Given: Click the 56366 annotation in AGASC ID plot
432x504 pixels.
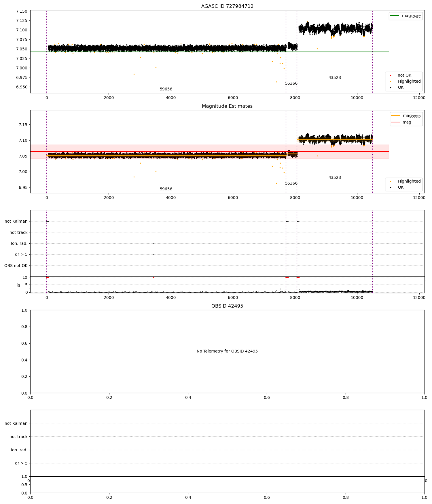Looking at the screenshot, I should (x=291, y=84).
